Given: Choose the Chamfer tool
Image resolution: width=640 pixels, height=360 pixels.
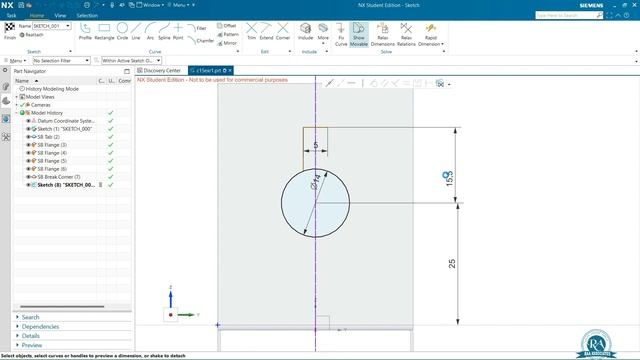Looking at the screenshot, I should [200, 40].
